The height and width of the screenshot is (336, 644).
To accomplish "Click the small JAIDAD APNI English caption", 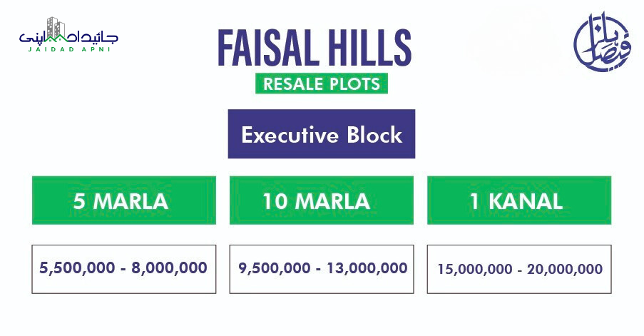I will pyautogui.click(x=69, y=51).
